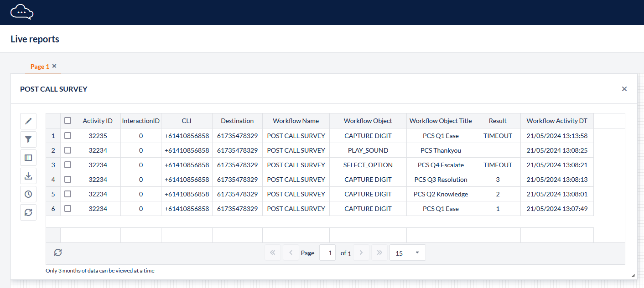
Task: Click the grid footer reload icon
Action: click(x=58, y=252)
